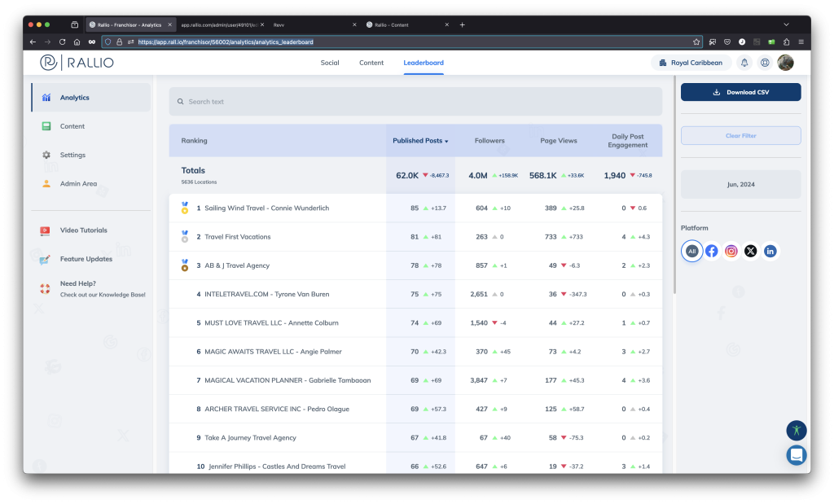Open Settings from the left sidebar
The width and height of the screenshot is (834, 504).
tap(72, 155)
